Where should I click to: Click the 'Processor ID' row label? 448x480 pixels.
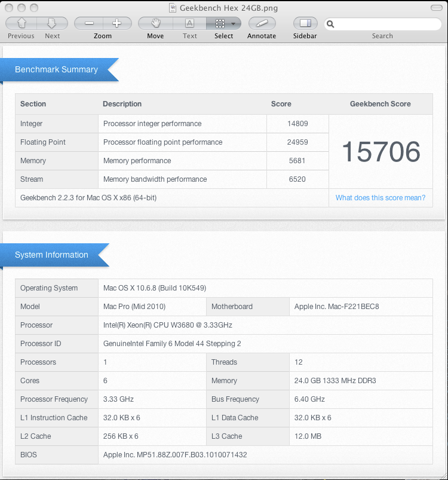(41, 344)
